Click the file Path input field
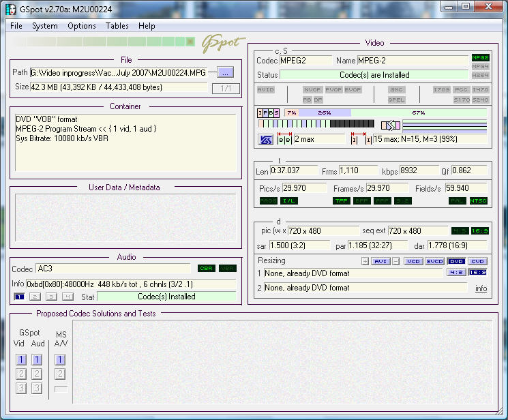Image resolution: width=508 pixels, height=420 pixels. click(119, 72)
